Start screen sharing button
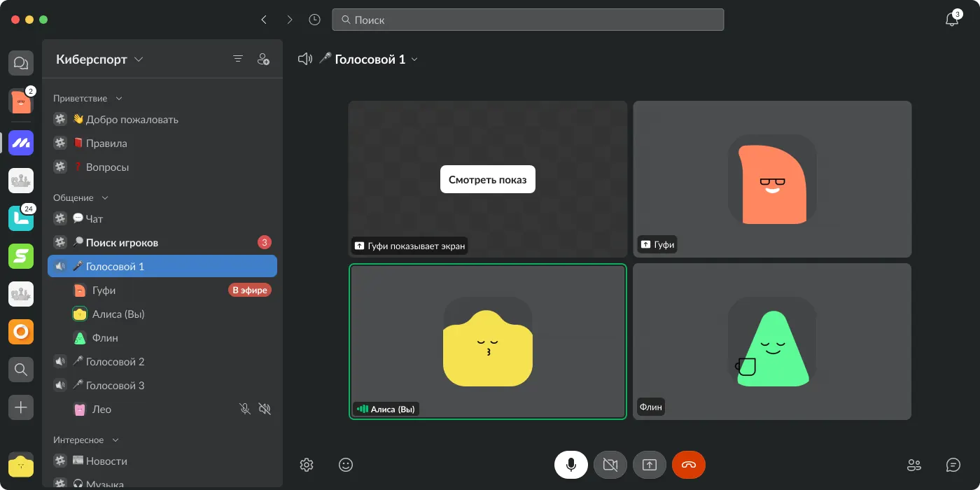The height and width of the screenshot is (490, 980). pos(650,464)
